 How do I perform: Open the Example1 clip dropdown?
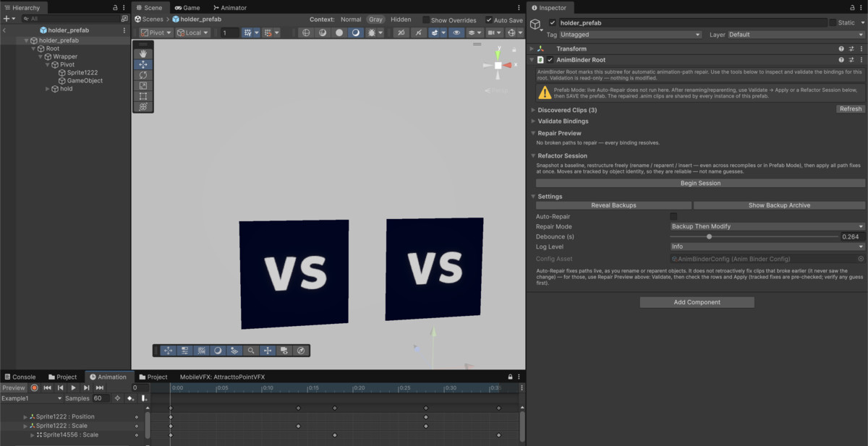pyautogui.click(x=32, y=398)
